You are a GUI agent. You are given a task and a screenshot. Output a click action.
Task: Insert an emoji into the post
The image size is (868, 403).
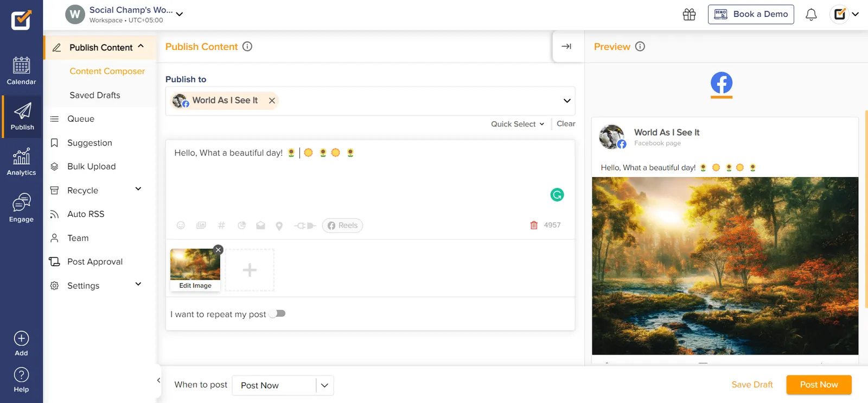coord(181,225)
